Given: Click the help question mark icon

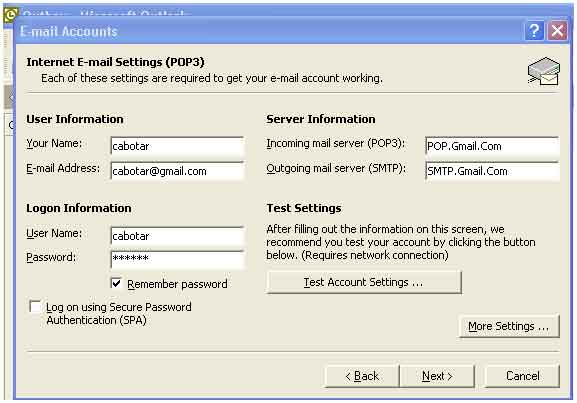Looking at the screenshot, I should (534, 31).
